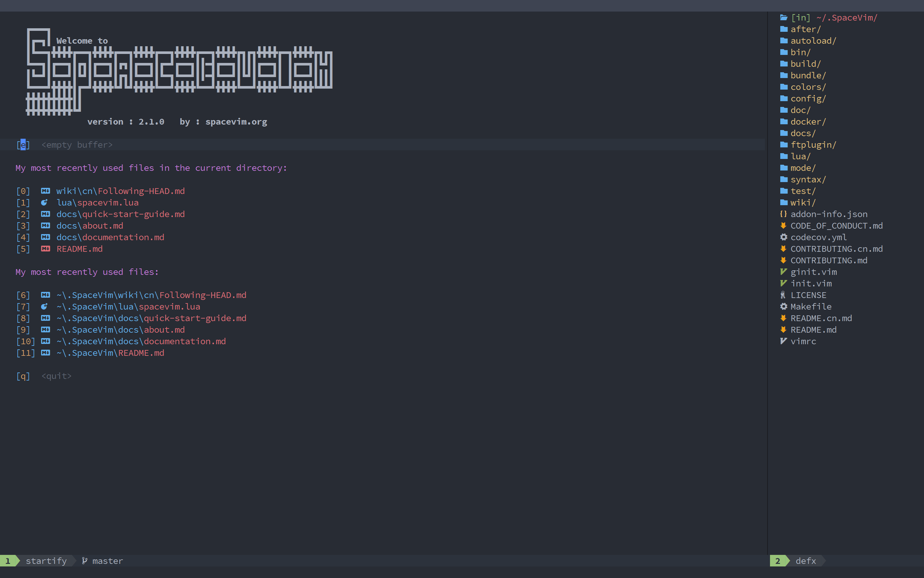
Task: Click the markdown icon on entry [3]
Action: pyautogui.click(x=46, y=225)
